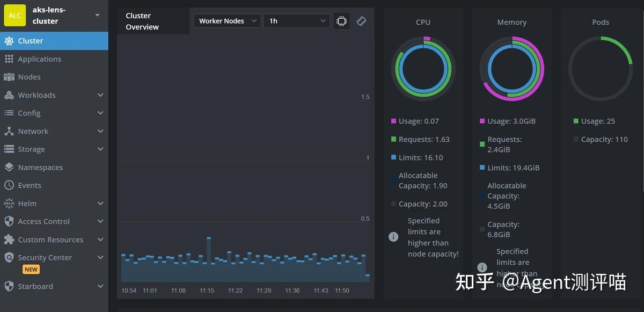
Task: Click the Cluster Overview heading
Action: pos(142,21)
